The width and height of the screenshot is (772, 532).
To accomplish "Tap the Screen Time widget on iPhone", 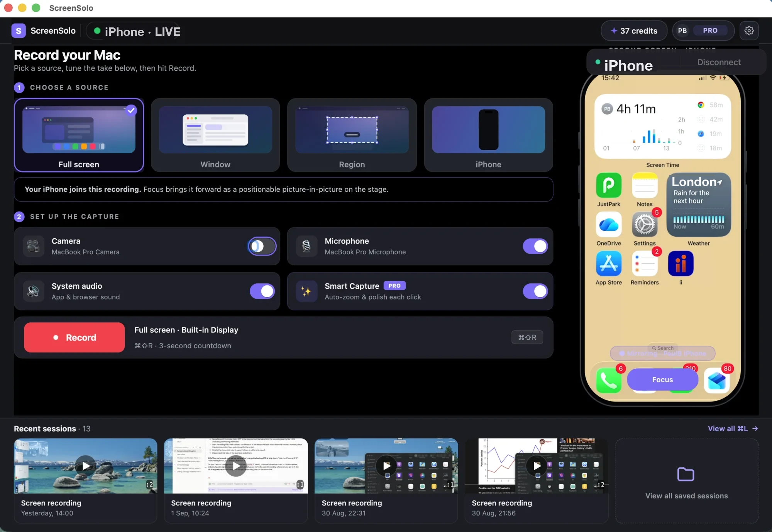I will point(662,126).
